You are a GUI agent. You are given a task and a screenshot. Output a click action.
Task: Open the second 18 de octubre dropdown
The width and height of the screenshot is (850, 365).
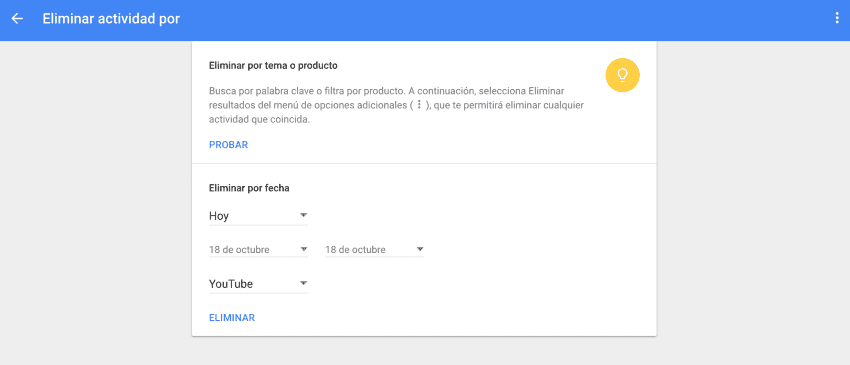[x=374, y=250]
